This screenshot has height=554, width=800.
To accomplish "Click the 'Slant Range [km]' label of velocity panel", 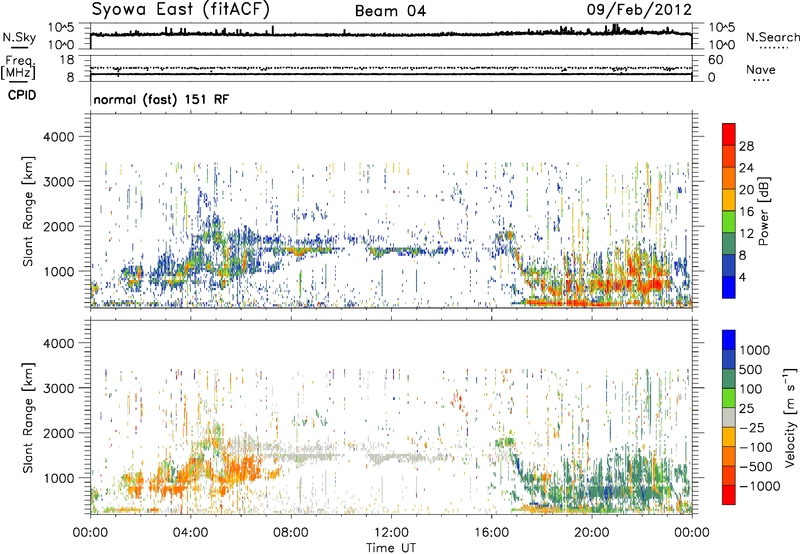I will click(28, 417).
